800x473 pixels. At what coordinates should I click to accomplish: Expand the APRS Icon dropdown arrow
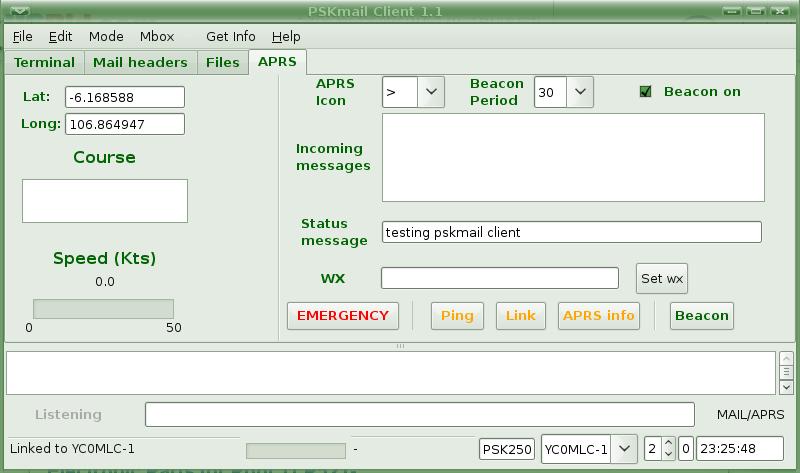point(431,92)
